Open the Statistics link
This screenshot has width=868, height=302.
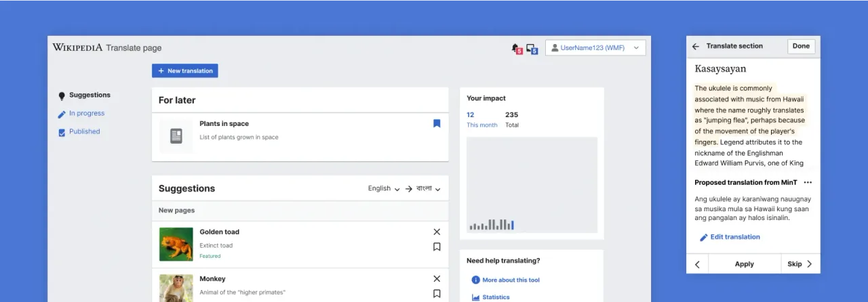coord(496,297)
